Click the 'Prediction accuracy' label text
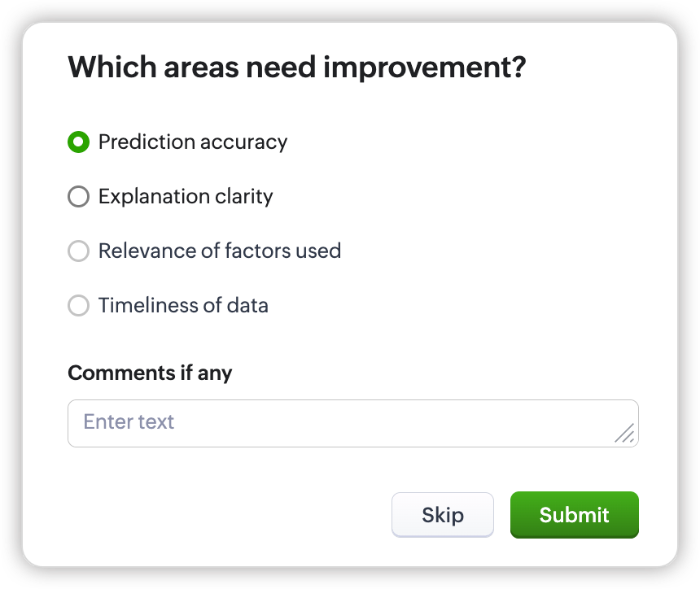The height and width of the screenshot is (589, 700). 193,142
